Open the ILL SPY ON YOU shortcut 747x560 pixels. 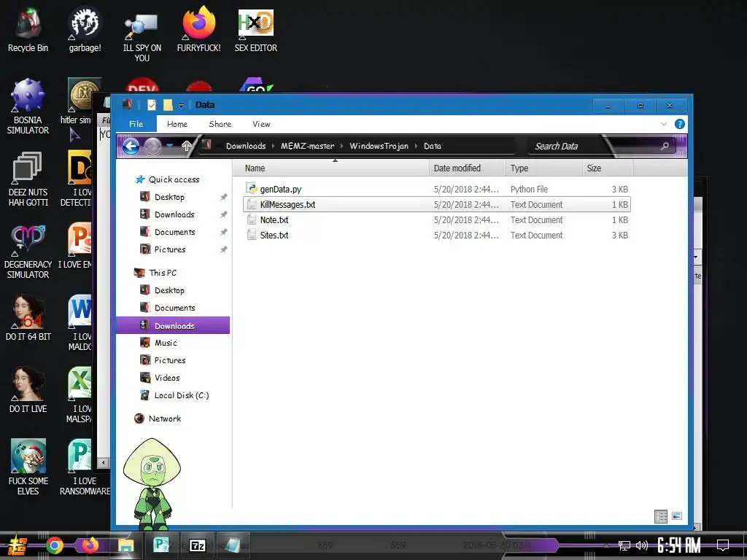coord(142,36)
